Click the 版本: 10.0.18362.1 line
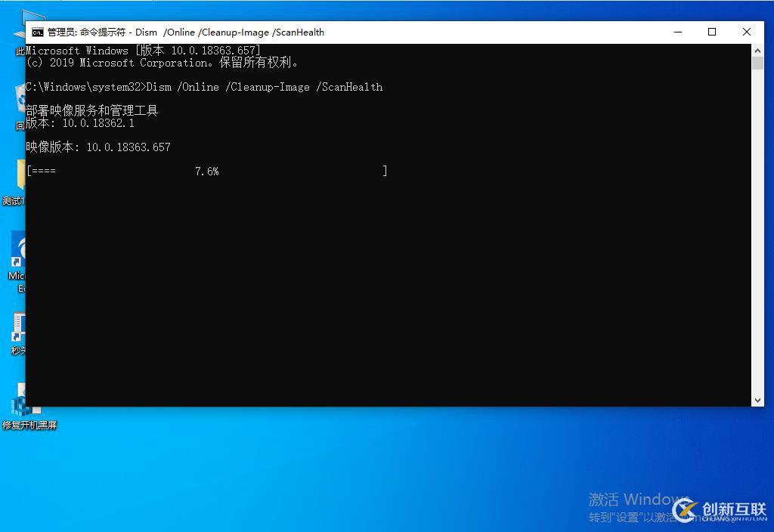The image size is (774, 532). tap(80, 123)
